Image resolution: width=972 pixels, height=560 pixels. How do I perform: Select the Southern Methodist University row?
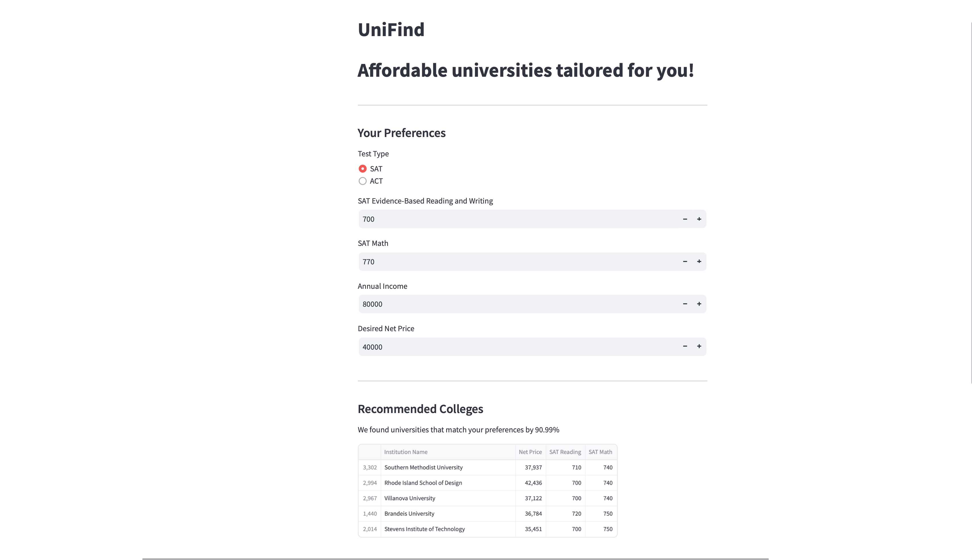click(x=423, y=467)
